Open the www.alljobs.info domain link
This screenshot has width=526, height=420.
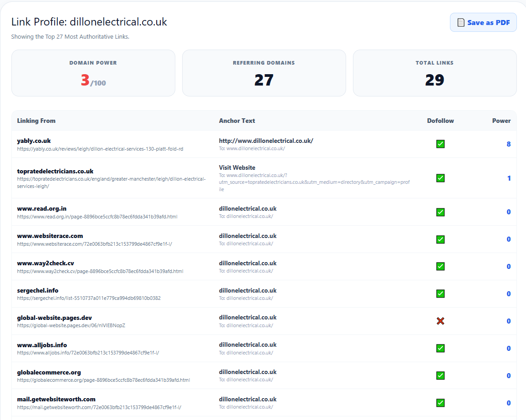[x=42, y=345]
